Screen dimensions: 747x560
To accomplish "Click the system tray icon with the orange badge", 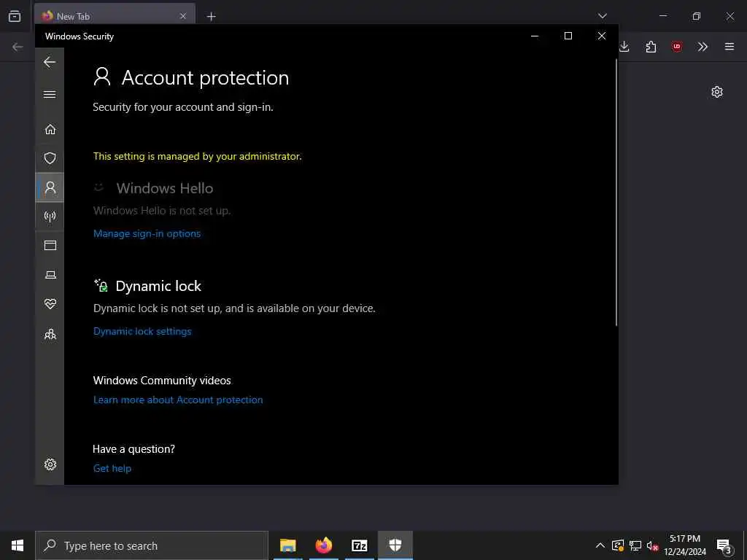I will click(x=618, y=545).
